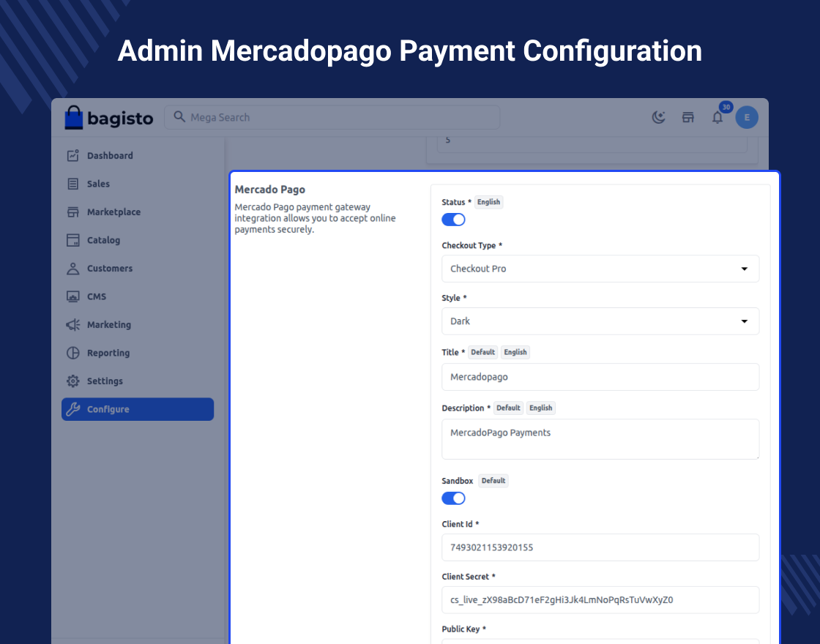Screen dimensions: 820x644
Task: Open Customers section
Action: pos(138,268)
